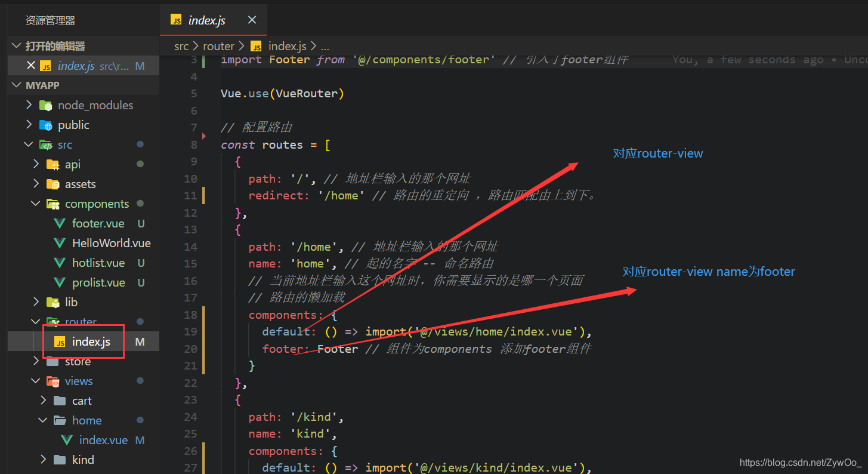Image resolution: width=868 pixels, height=474 pixels.
Task: Expand the public folder chevron
Action: point(29,125)
